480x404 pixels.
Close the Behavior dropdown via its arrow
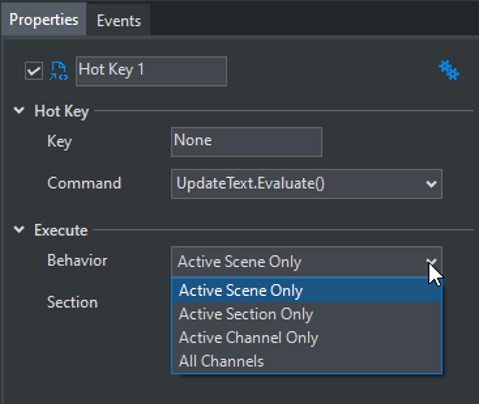pyautogui.click(x=431, y=262)
